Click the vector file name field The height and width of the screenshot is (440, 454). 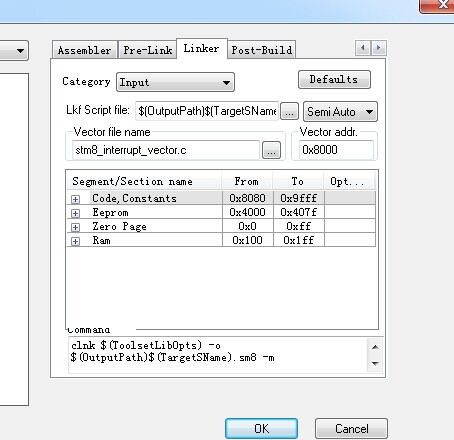[166, 150]
